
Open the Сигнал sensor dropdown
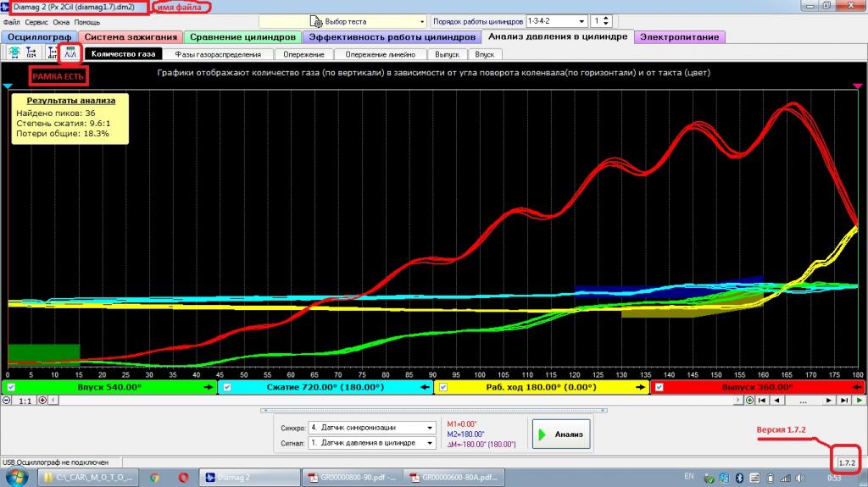430,443
